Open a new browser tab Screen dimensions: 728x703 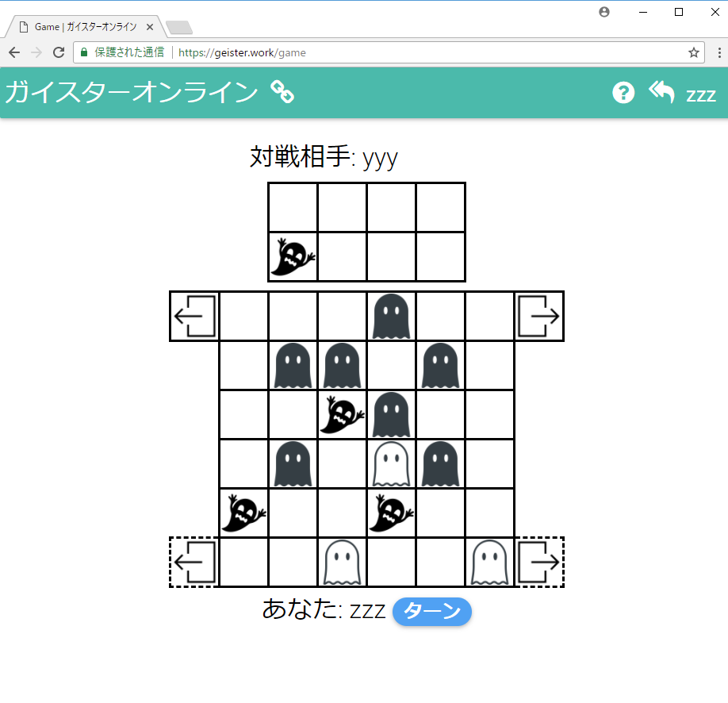[179, 28]
